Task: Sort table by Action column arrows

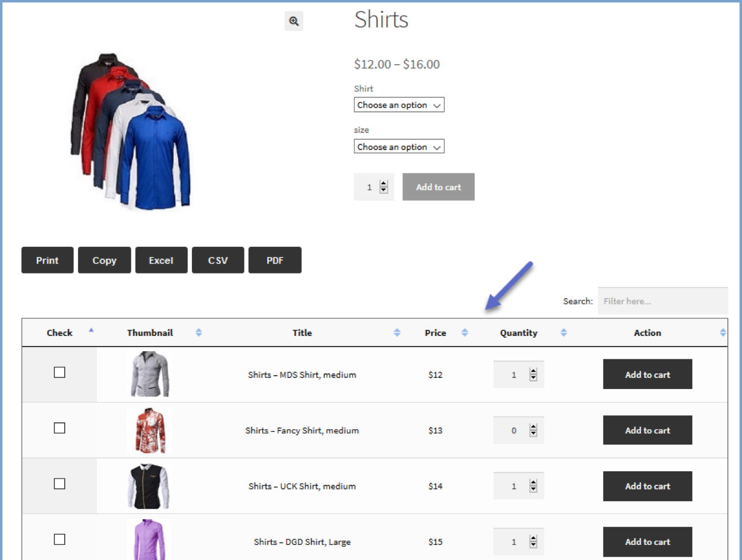Action: tap(723, 332)
